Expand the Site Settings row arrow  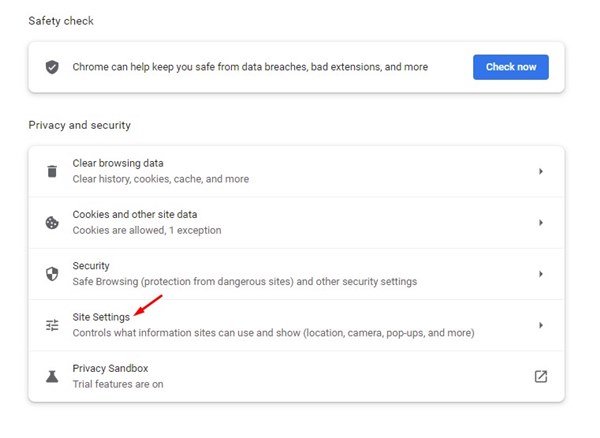point(541,325)
